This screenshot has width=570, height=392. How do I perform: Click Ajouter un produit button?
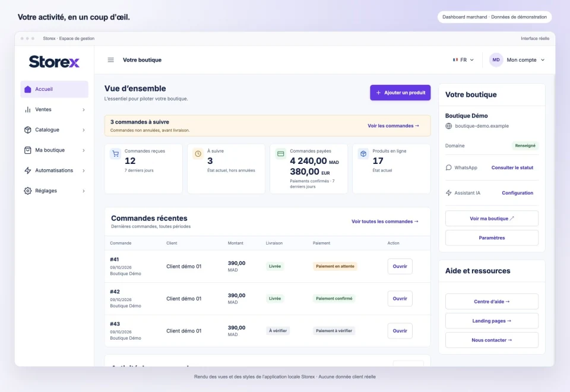pos(400,93)
